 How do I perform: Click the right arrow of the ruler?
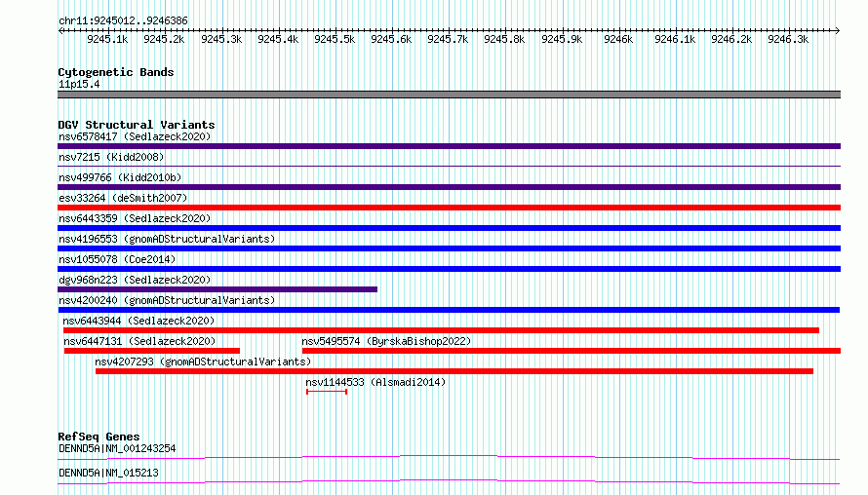(x=838, y=30)
